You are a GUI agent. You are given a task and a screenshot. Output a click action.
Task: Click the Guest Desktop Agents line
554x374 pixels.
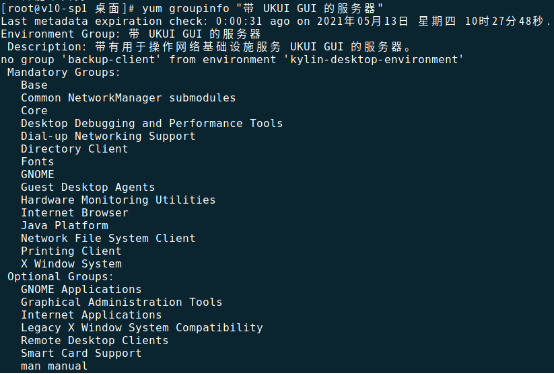click(88, 187)
